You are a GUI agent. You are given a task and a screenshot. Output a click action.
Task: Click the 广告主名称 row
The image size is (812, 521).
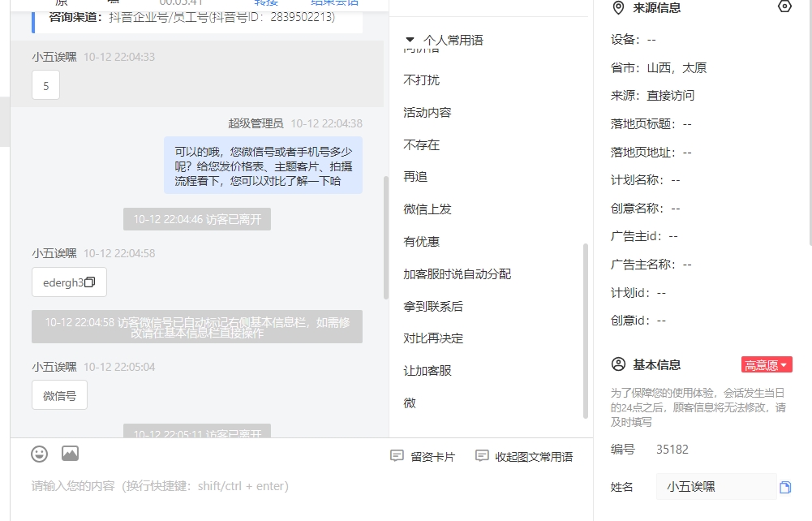coord(651,265)
